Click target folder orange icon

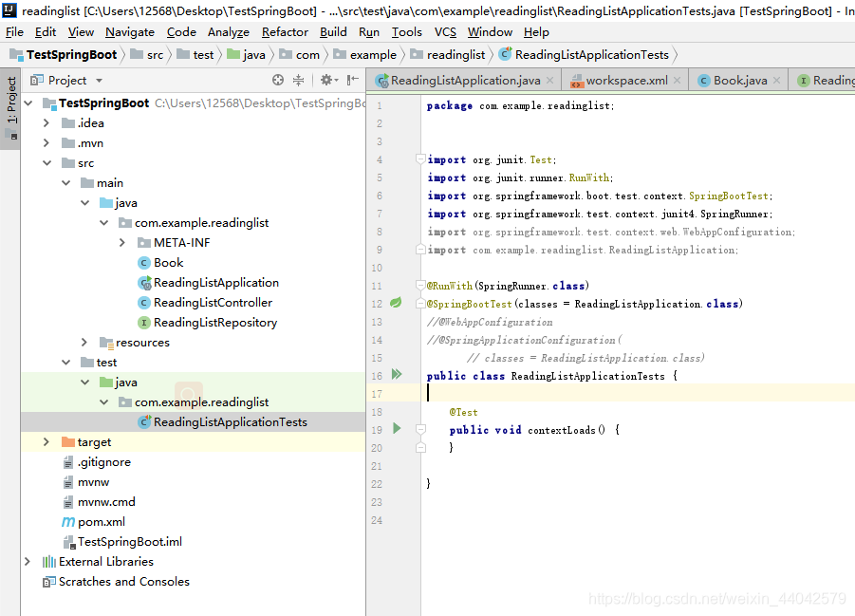click(68, 442)
